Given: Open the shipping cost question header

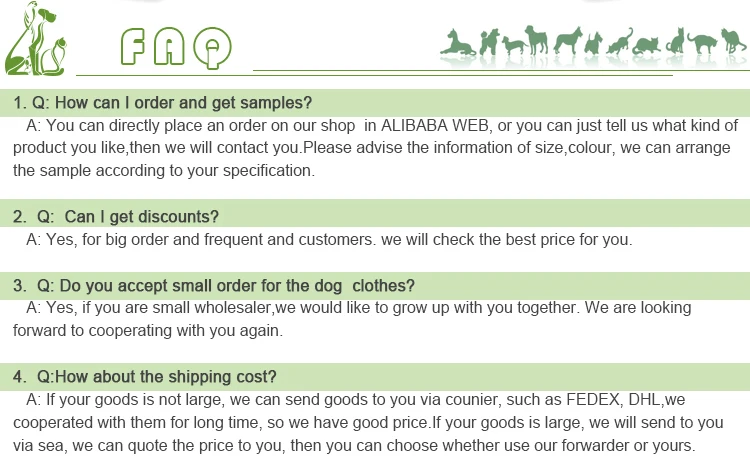Looking at the screenshot, I should (375, 376).
